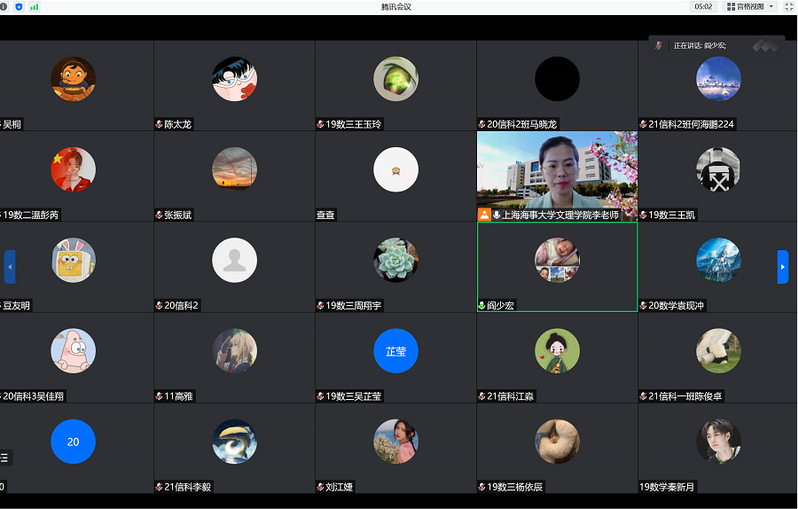The image size is (798, 509).
Task: Select 19数三王玉玲's green eye avatar
Action: coord(396,79)
